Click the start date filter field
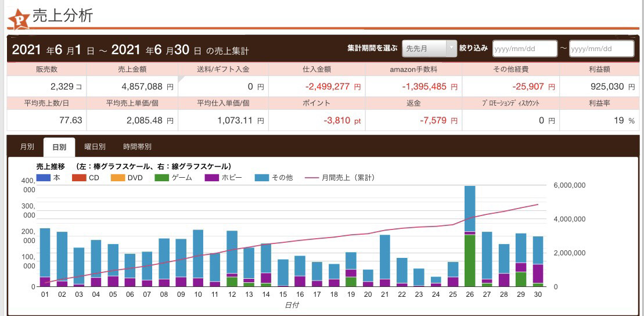Viewport: 644px width, 316px height. (x=524, y=49)
